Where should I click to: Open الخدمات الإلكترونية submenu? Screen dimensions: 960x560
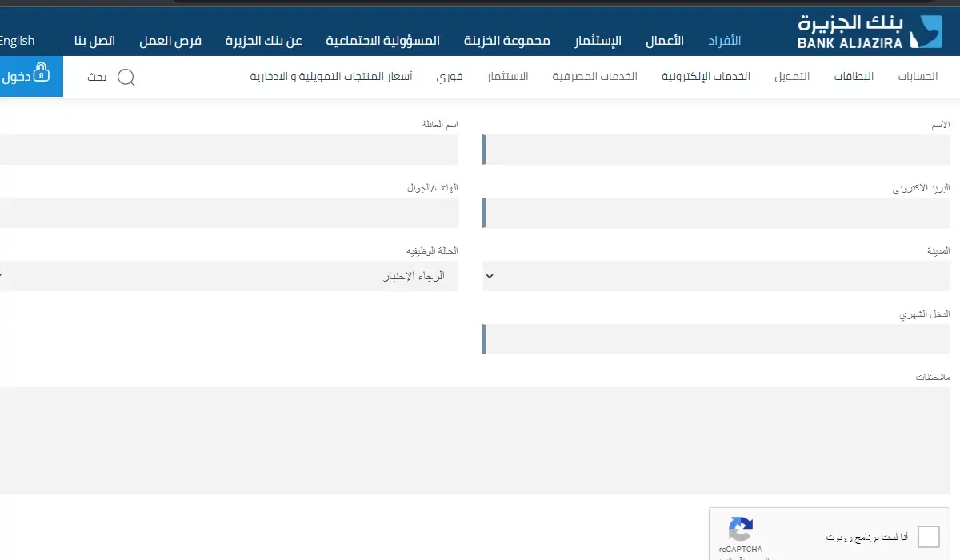point(706,77)
